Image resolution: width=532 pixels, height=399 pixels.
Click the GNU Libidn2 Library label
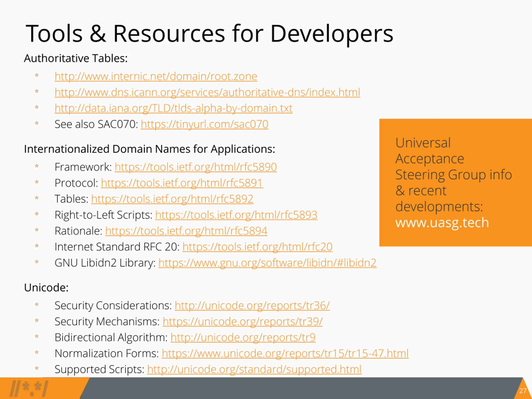pos(105,263)
